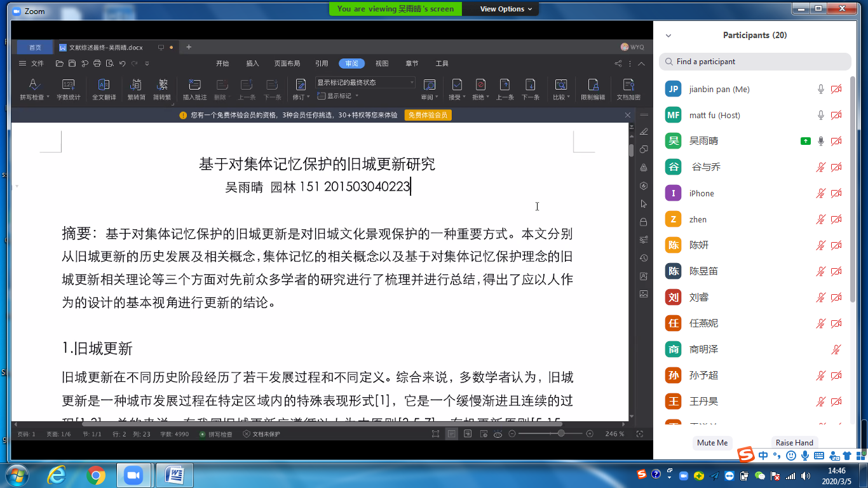This screenshot has height=488, width=868.
Task: Click the Find a participant search field
Action: point(755,62)
